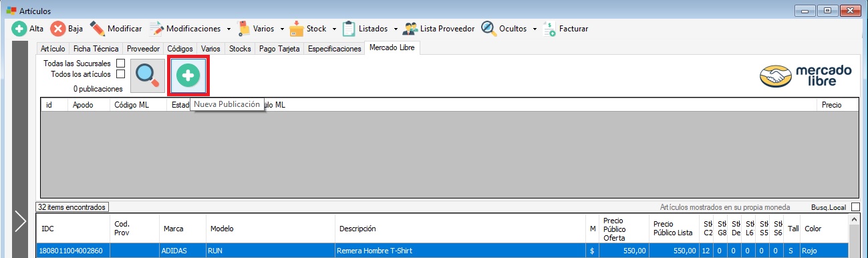Expand the Varios dropdown arrow

pyautogui.click(x=281, y=29)
